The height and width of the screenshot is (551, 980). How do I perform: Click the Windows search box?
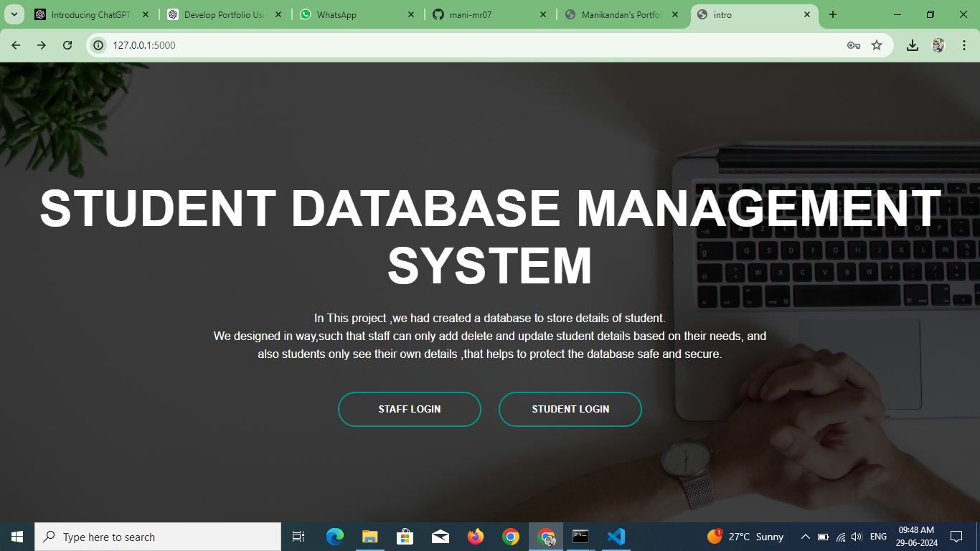pyautogui.click(x=158, y=537)
